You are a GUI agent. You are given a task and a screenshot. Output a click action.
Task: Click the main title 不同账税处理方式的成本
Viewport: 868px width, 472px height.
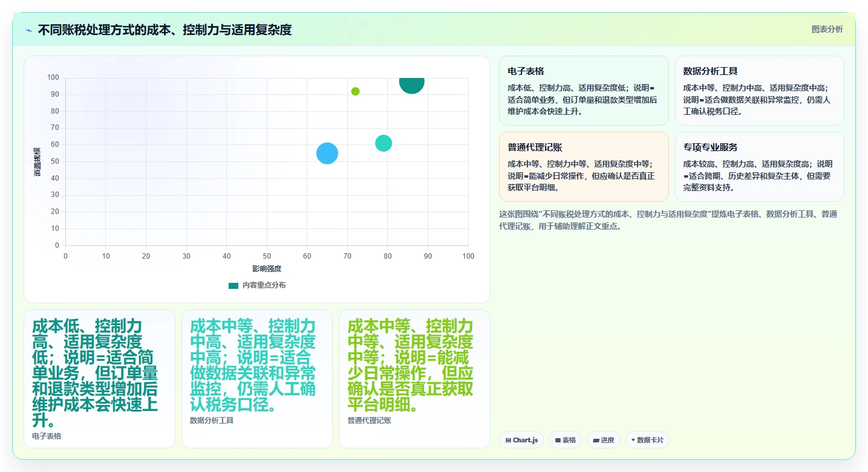coord(165,30)
